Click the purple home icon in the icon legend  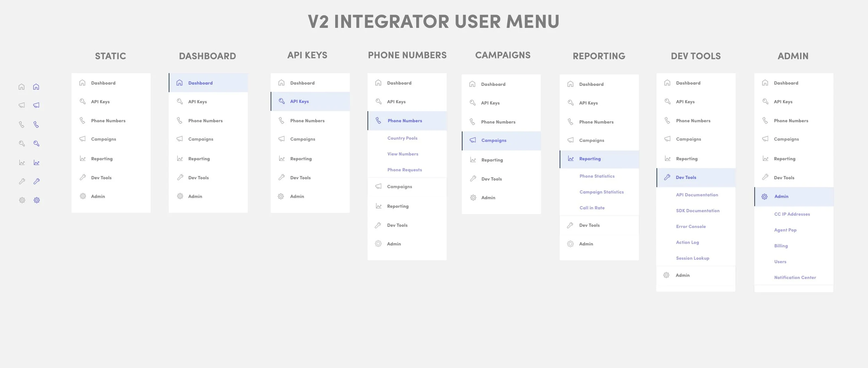tap(36, 87)
